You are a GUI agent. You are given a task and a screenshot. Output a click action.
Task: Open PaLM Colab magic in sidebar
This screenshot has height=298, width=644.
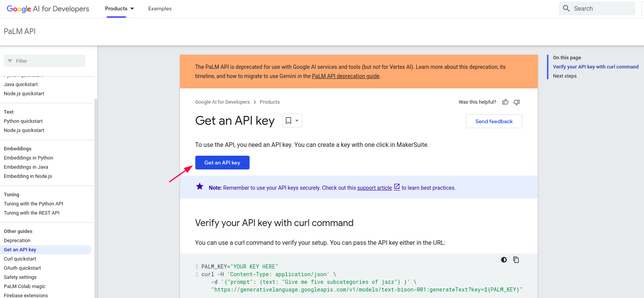tap(24, 286)
